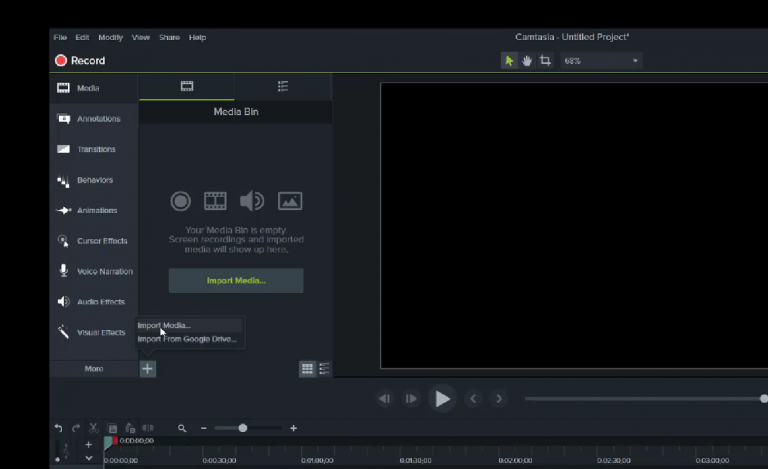Open the Behaviors tab
Image resolution: width=768 pixels, height=469 pixels.
[x=94, y=180]
